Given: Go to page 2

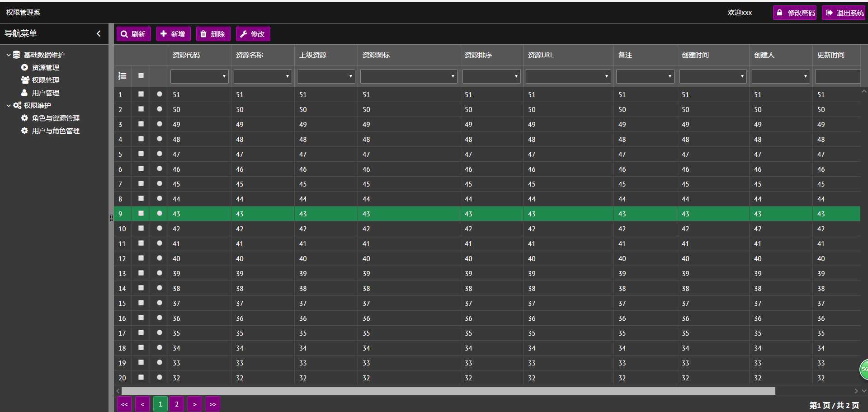Looking at the screenshot, I should point(177,404).
